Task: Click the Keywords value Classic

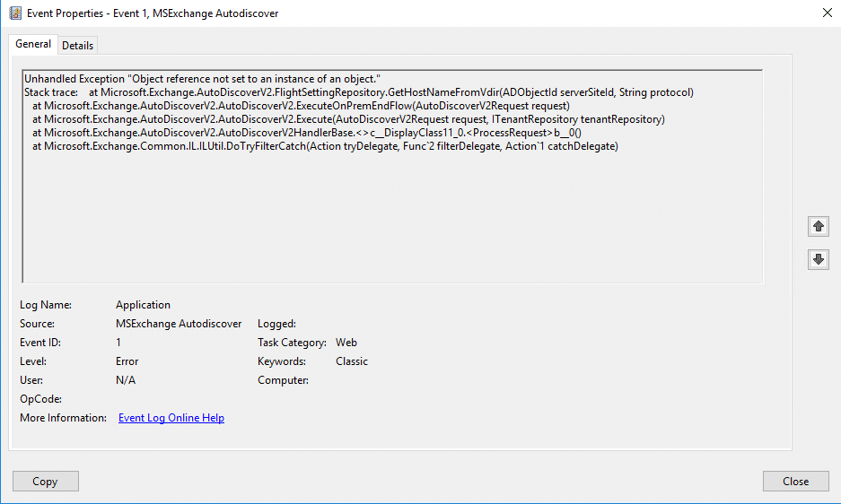Action: 352,361
